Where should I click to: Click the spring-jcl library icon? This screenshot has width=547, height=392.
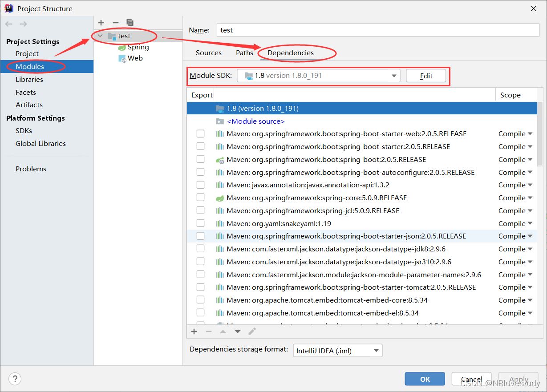click(x=220, y=211)
